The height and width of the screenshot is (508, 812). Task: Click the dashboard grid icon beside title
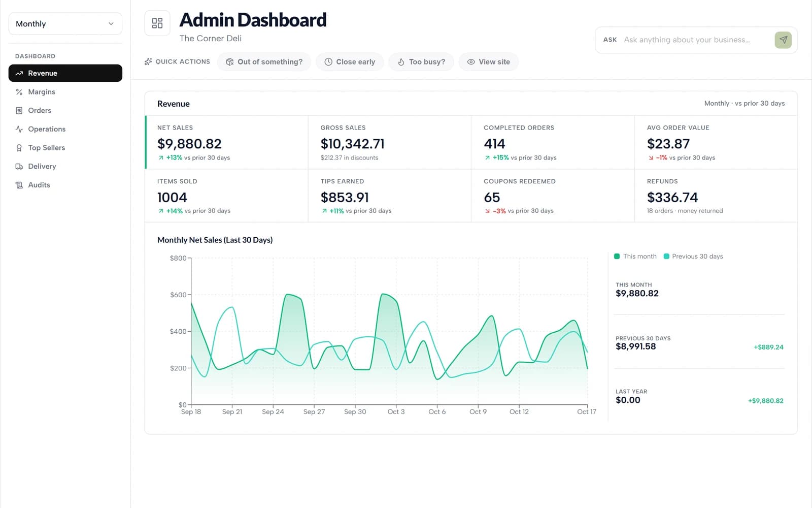[157, 23]
